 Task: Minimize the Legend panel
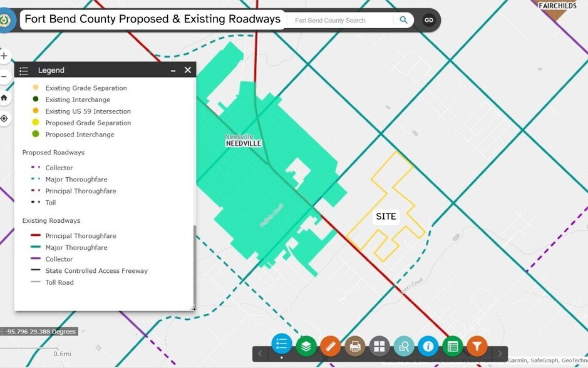tap(173, 71)
